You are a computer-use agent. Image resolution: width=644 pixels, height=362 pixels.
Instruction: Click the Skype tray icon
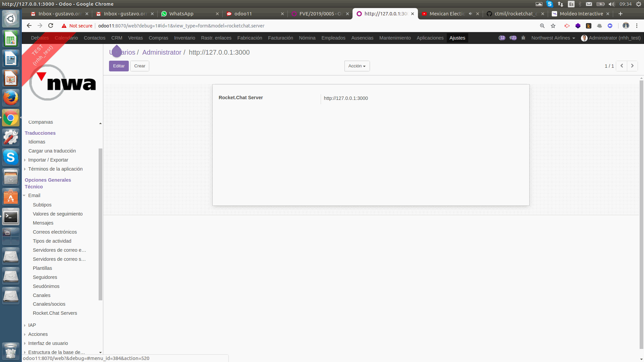(549, 4)
